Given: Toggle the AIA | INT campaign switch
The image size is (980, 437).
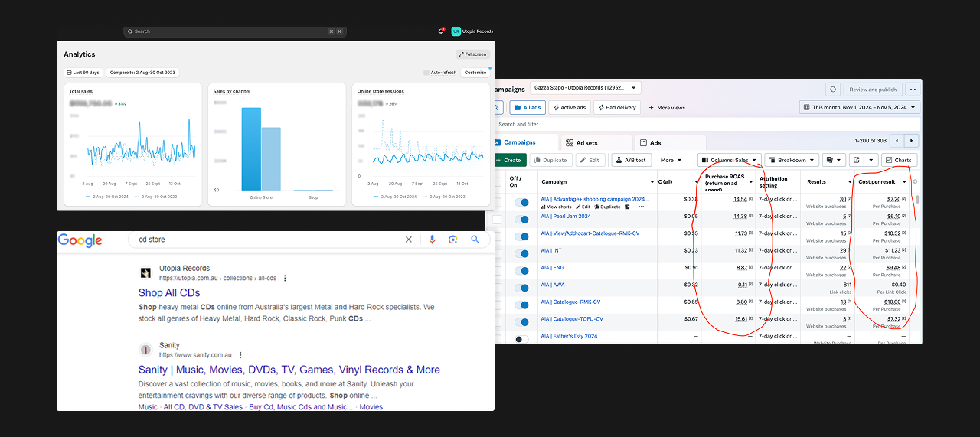Looking at the screenshot, I should (521, 253).
